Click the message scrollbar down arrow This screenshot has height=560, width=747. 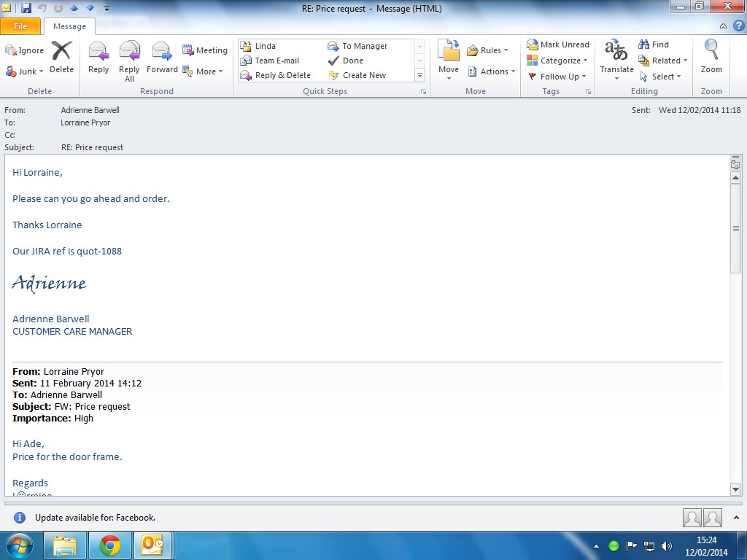[735, 490]
